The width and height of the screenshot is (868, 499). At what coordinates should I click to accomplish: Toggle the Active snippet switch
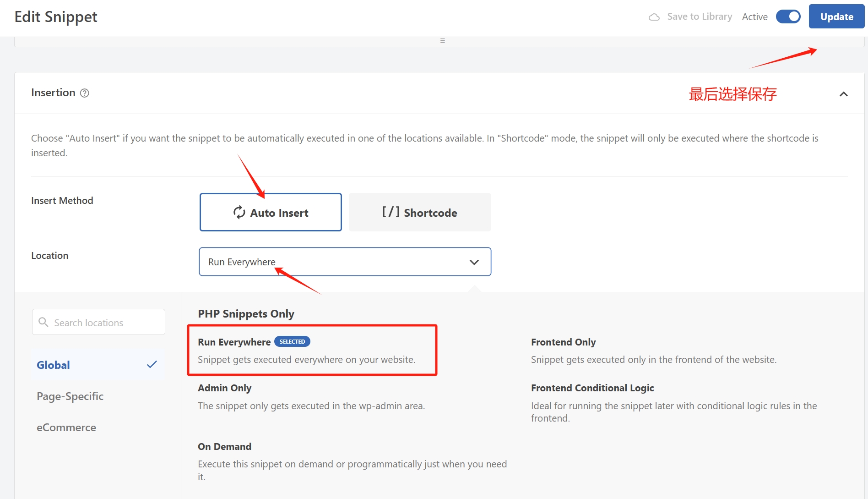[x=788, y=16]
